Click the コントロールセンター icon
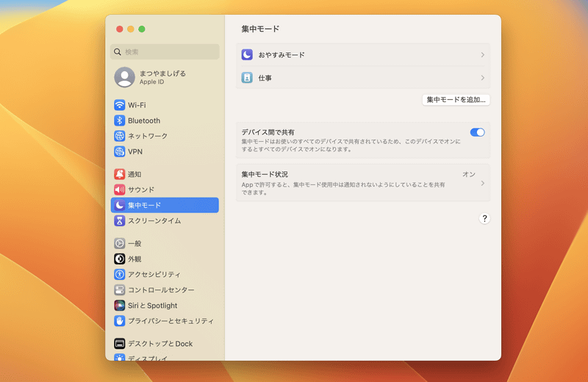Image resolution: width=588 pixels, height=382 pixels. 119,289
